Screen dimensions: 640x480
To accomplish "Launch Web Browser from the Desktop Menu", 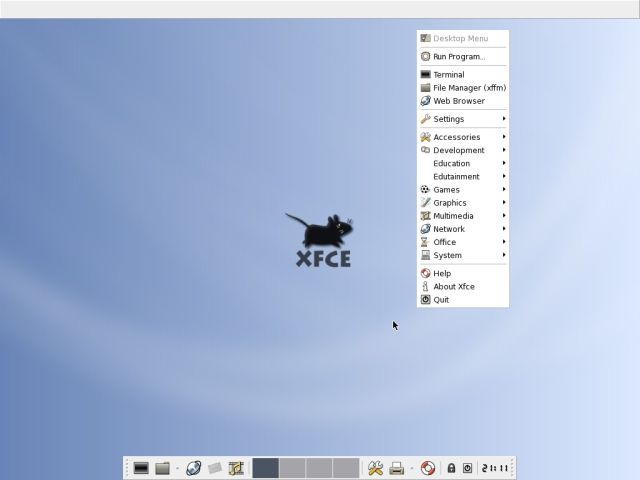I will [x=463, y=100].
